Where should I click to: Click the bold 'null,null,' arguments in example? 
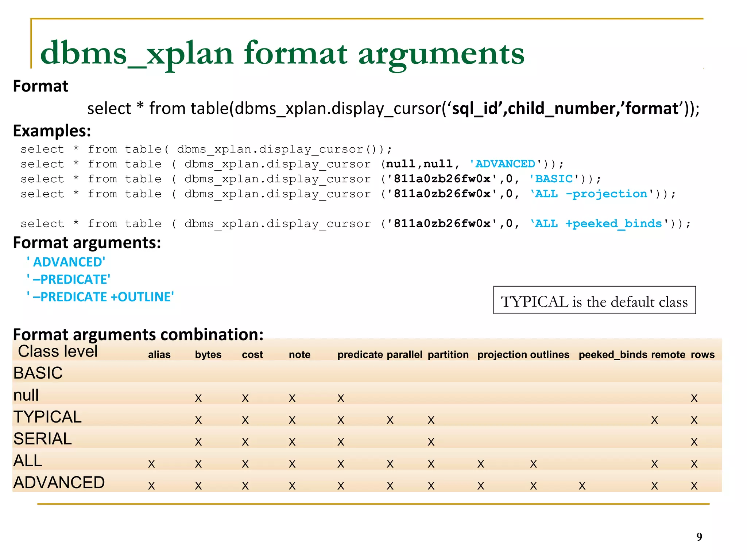423,164
